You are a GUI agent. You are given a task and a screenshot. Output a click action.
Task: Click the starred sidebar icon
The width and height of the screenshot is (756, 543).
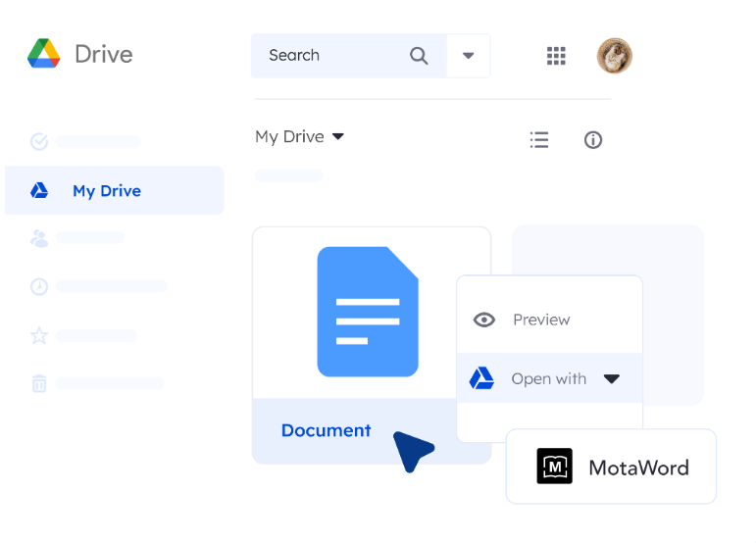39,335
